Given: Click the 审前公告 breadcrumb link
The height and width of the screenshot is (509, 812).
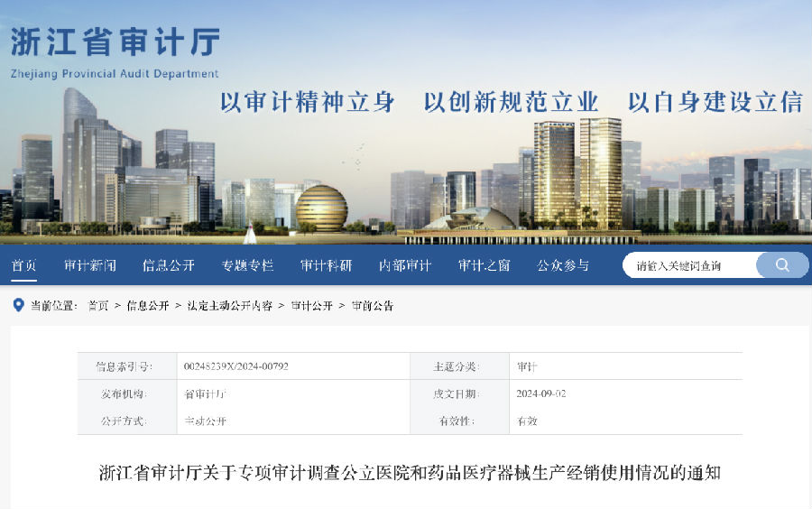Looking at the screenshot, I should 373,306.
